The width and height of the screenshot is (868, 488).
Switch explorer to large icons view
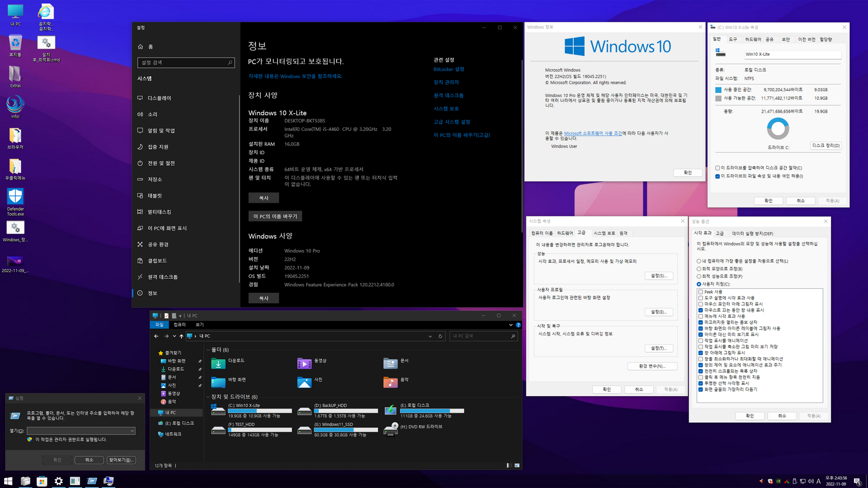[517, 465]
